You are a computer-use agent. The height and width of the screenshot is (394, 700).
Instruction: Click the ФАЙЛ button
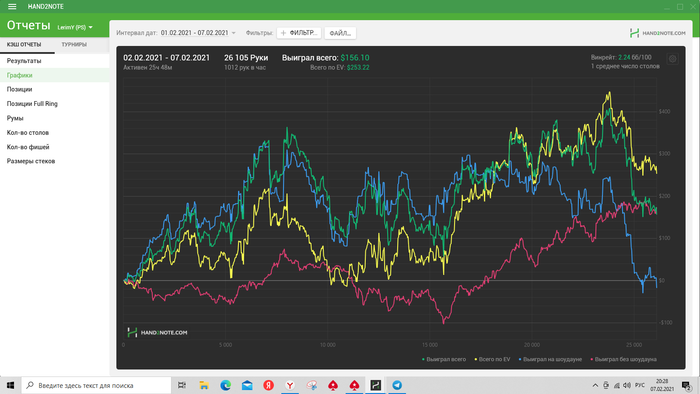tap(340, 33)
